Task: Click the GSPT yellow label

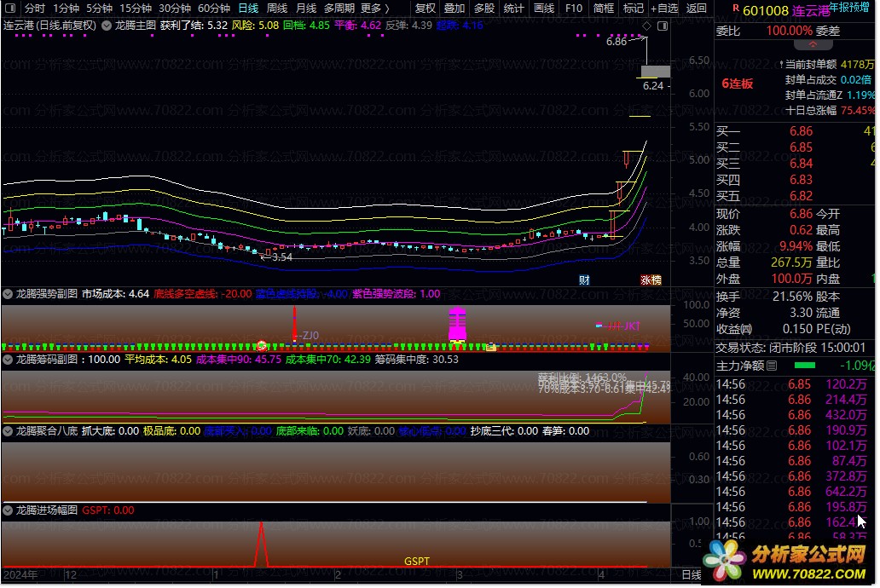Action: [416, 561]
